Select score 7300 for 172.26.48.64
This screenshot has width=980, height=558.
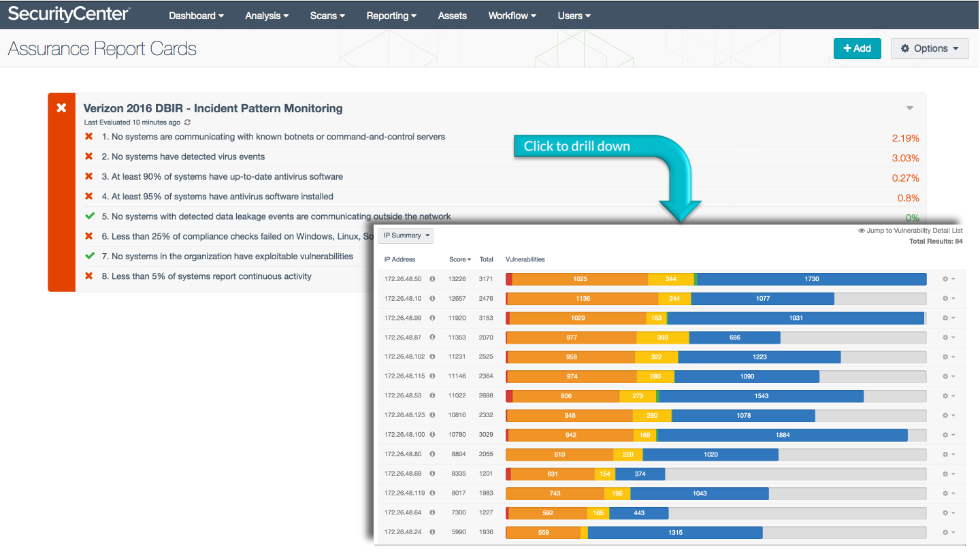pyautogui.click(x=459, y=512)
